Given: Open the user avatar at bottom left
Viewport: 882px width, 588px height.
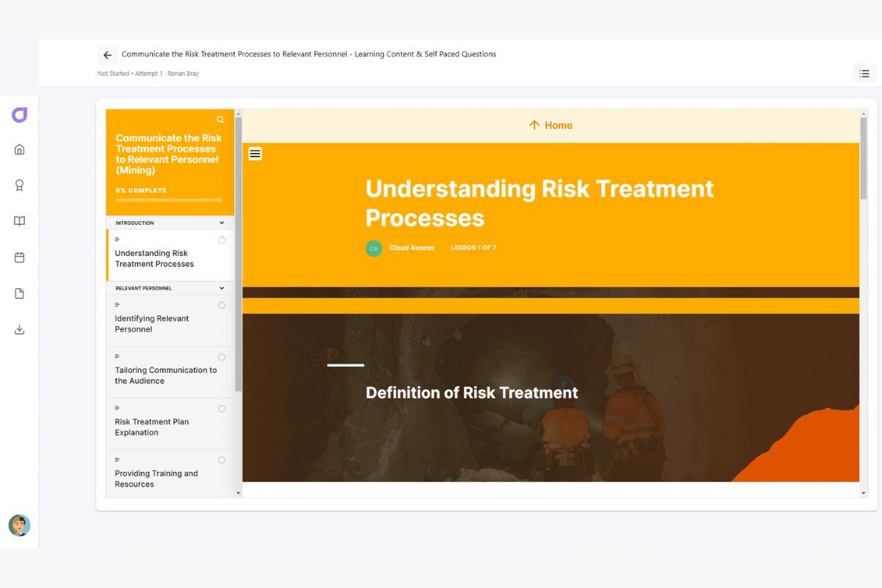Looking at the screenshot, I should [19, 525].
